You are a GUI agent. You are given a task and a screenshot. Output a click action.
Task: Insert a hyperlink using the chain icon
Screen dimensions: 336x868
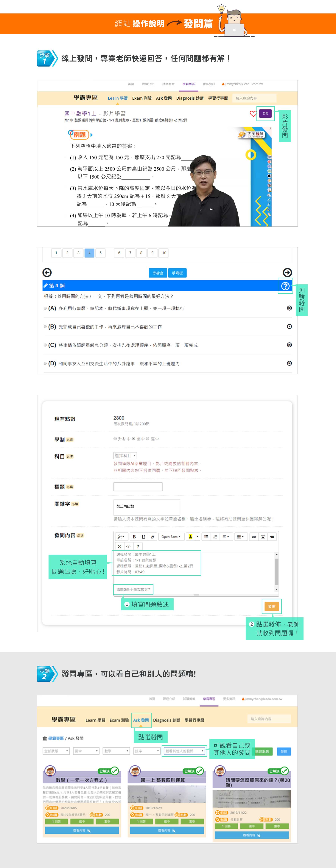point(254,537)
